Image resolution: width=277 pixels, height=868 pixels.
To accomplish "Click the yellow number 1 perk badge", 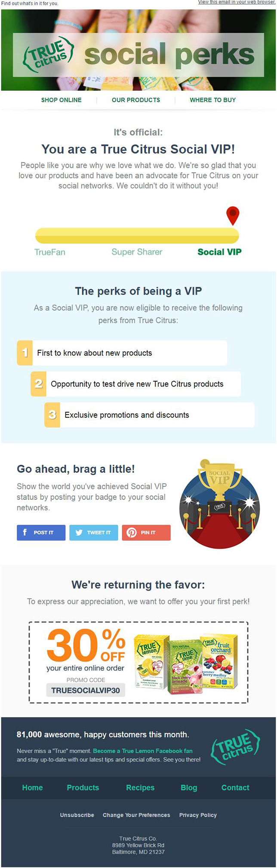I will click(x=25, y=353).
